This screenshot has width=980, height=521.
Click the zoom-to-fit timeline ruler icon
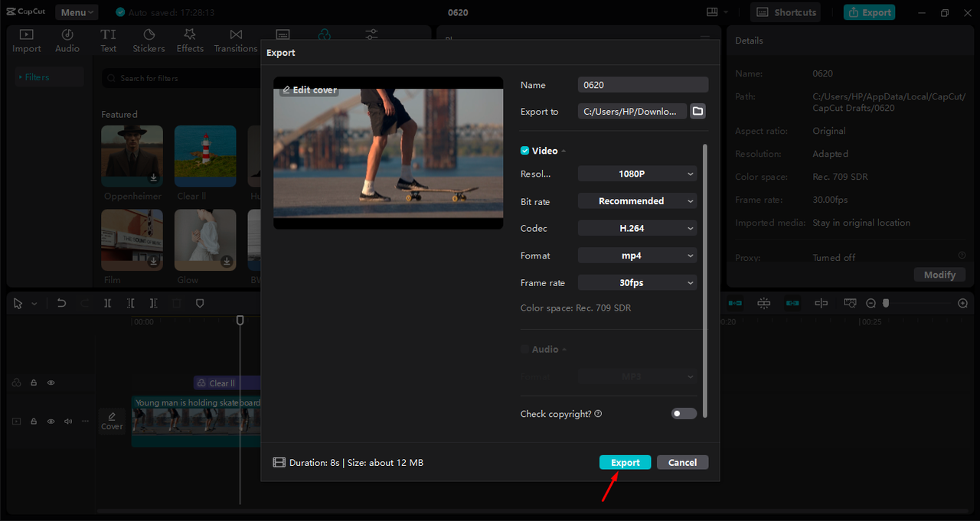850,304
